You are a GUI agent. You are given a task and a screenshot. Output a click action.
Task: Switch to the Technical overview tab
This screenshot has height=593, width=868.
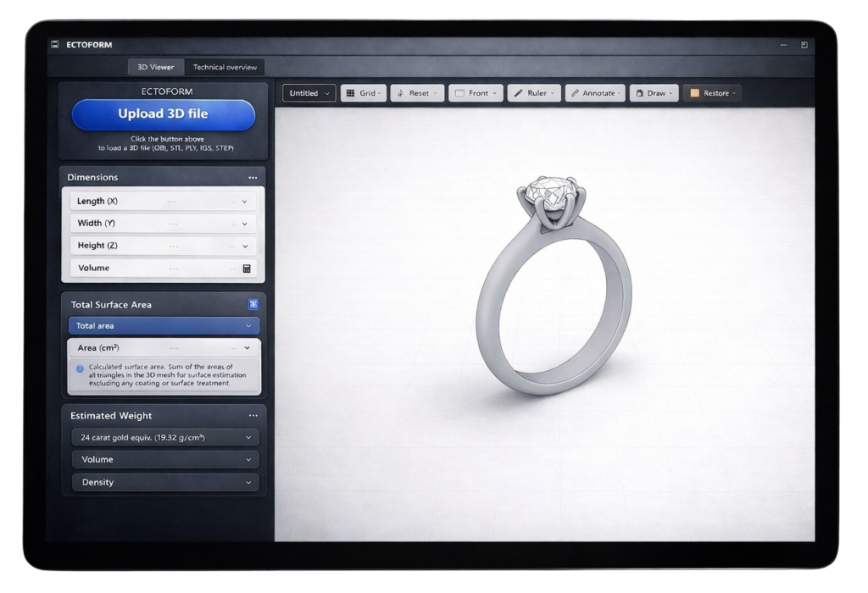pos(225,68)
